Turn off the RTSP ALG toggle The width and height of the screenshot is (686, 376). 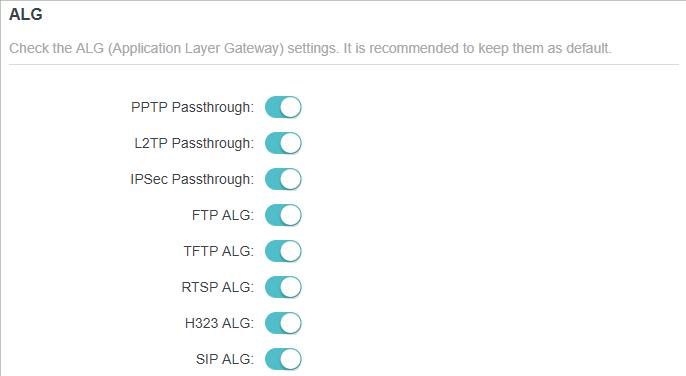283,287
